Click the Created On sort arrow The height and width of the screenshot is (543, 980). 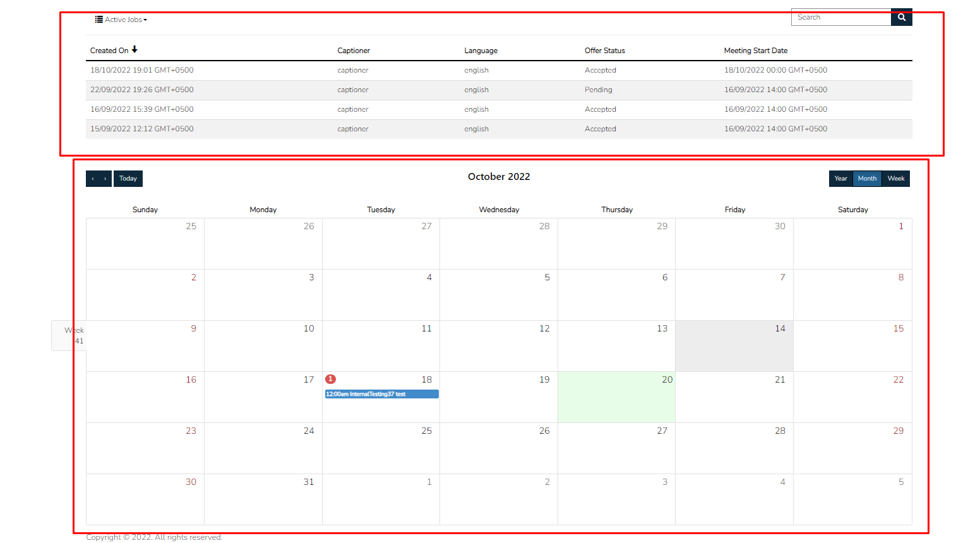(x=134, y=49)
